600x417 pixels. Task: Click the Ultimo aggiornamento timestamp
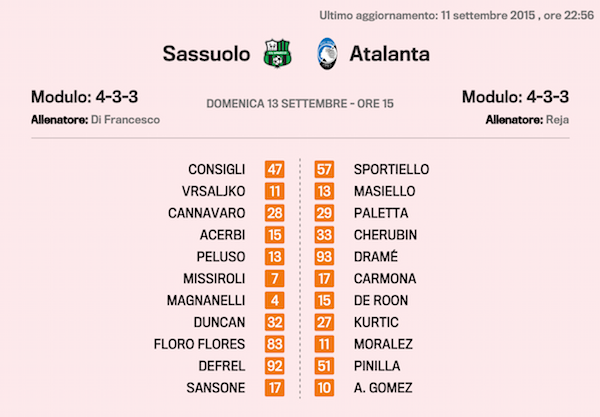point(456,14)
